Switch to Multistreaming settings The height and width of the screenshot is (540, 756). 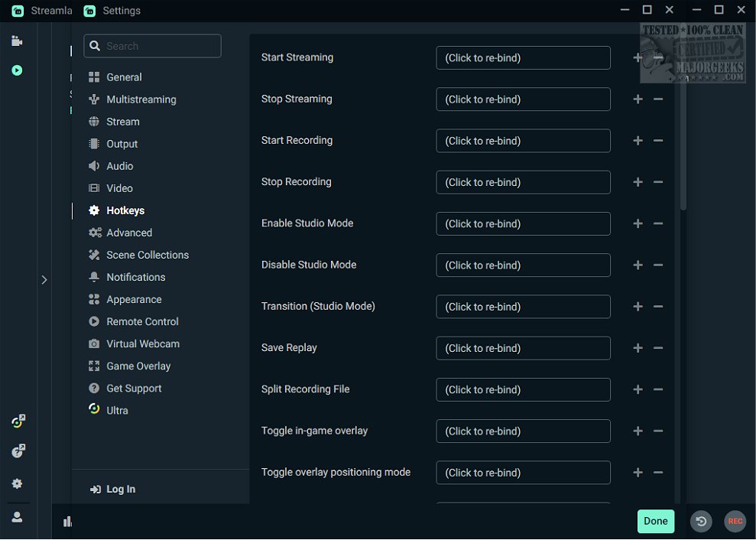pos(141,99)
